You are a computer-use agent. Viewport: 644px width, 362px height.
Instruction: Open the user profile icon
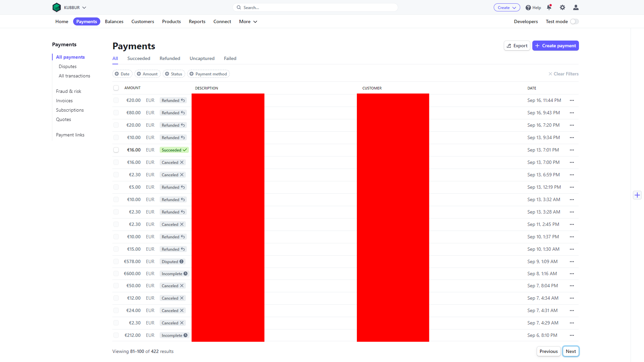click(x=576, y=7)
